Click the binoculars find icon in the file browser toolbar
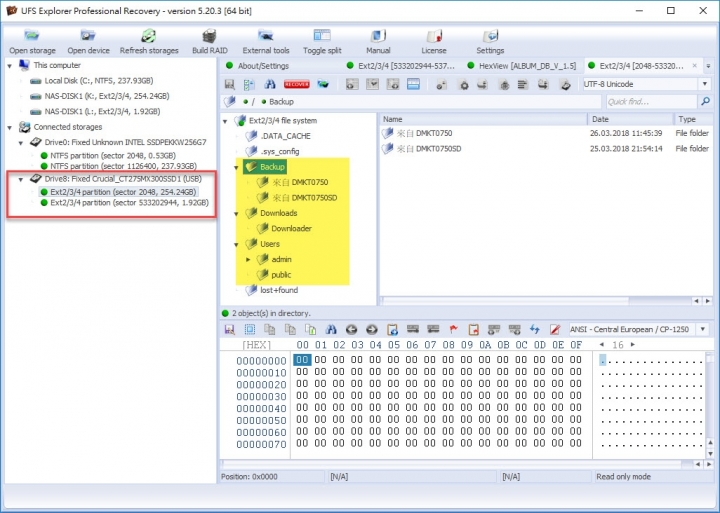Screen dimensions: 720x513 [270, 84]
